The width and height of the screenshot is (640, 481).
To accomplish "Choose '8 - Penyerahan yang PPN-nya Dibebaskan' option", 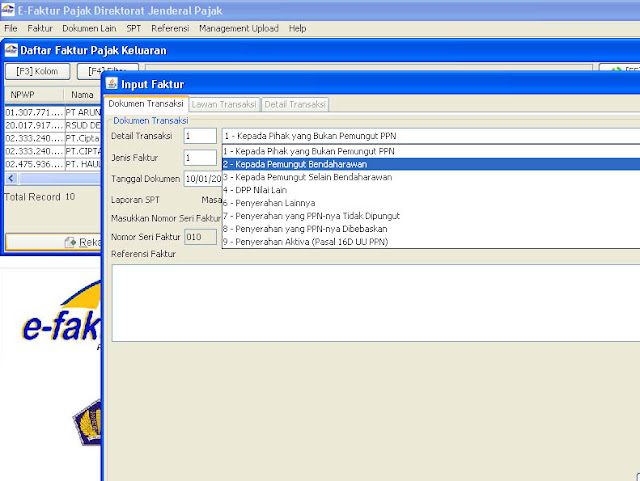I will (x=431, y=229).
